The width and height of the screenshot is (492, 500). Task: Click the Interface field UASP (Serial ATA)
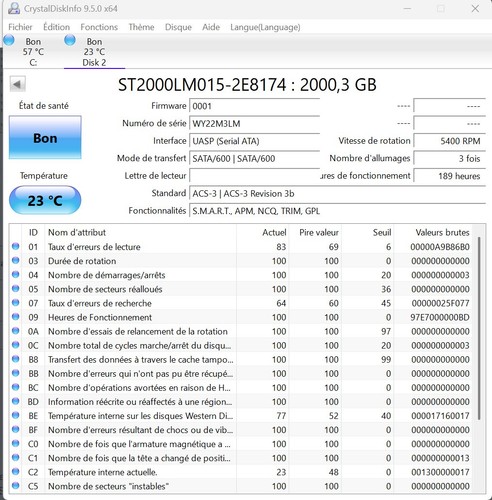point(255,141)
